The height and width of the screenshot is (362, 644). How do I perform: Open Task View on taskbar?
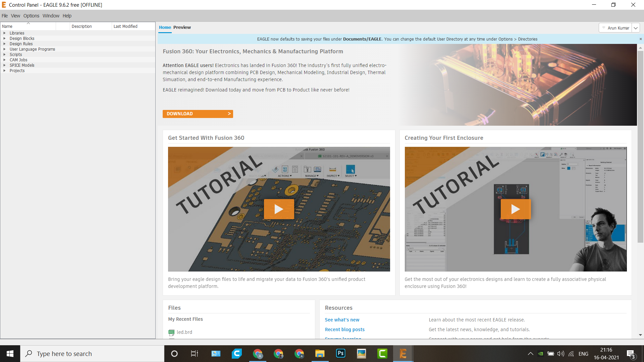click(195, 354)
